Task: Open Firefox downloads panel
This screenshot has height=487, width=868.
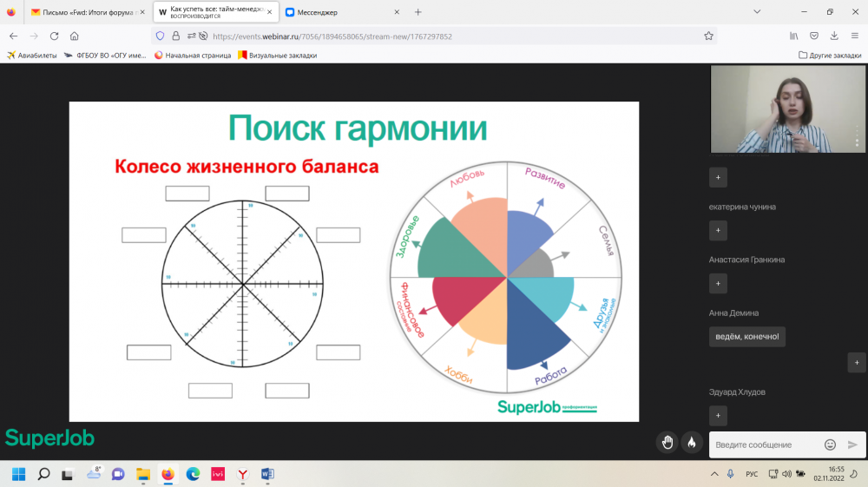Action: [x=833, y=36]
